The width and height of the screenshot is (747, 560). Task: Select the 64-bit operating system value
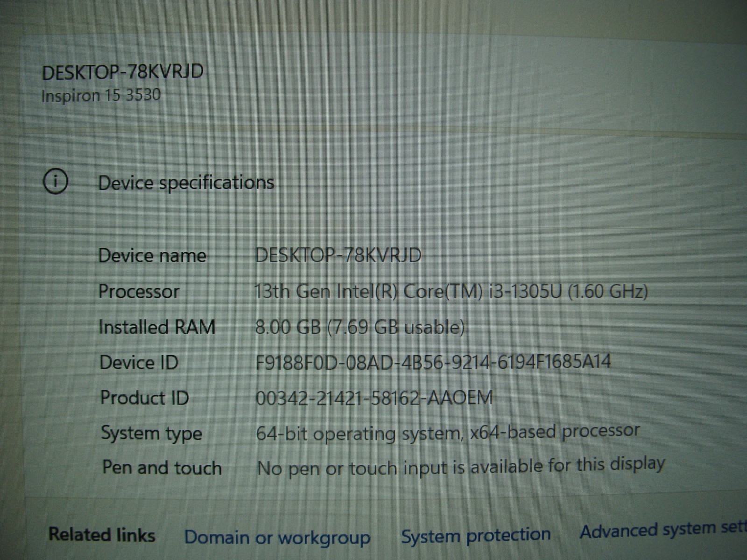pos(448,432)
